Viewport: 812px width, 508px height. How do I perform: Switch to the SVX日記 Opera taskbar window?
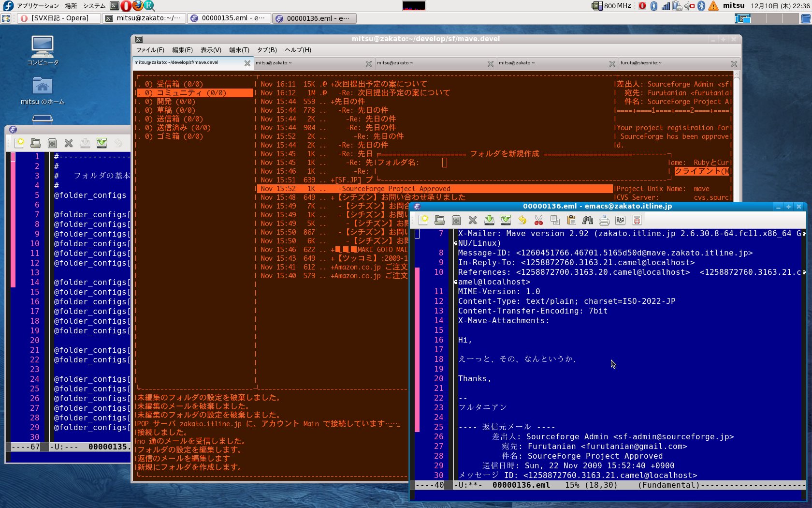[x=59, y=18]
